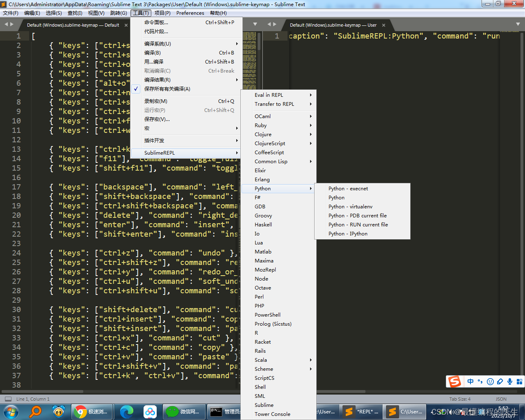Expand the Eval in REPL submenu
This screenshot has height=420, width=525.
point(269,95)
